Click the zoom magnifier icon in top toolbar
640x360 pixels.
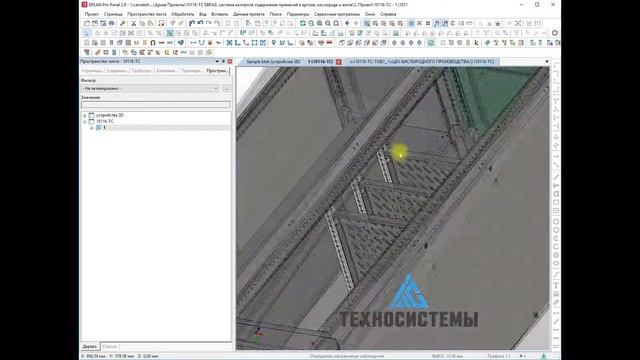pyautogui.click(x=320, y=23)
